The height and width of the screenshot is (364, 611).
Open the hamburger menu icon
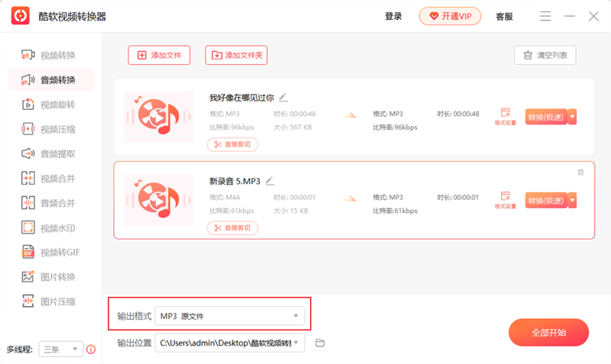click(x=545, y=16)
